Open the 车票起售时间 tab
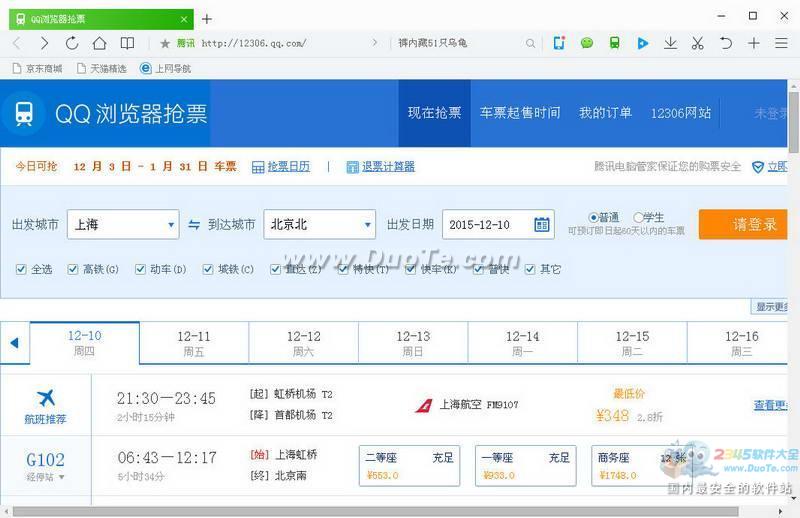 click(x=520, y=113)
